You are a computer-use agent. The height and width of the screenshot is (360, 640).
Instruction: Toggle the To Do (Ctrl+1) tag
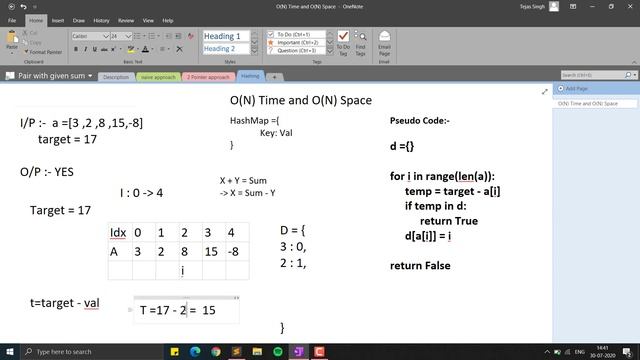coord(296,34)
